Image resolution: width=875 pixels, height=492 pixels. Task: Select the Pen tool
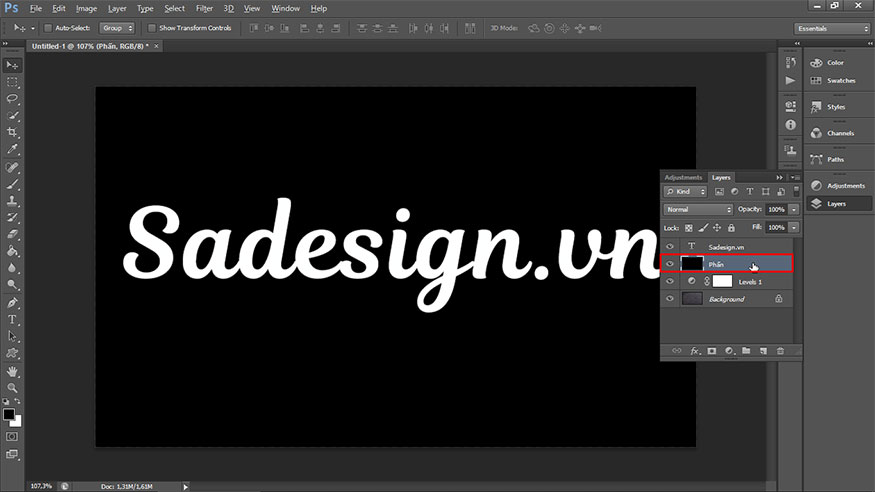[12, 303]
